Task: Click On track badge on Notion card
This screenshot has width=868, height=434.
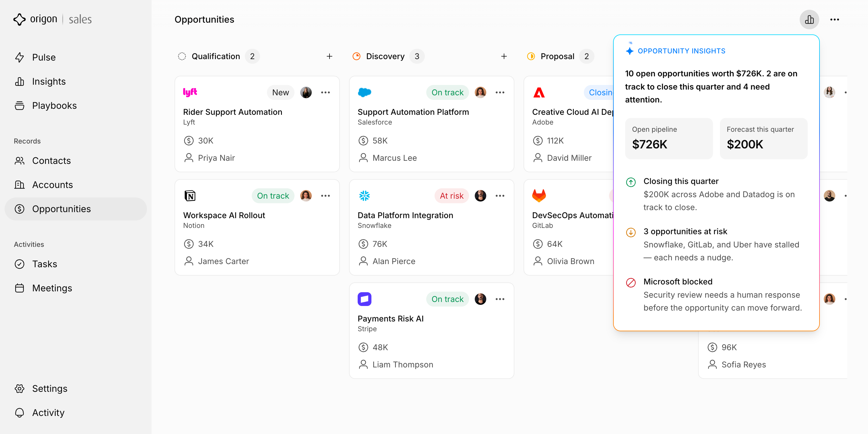Action: (x=273, y=196)
